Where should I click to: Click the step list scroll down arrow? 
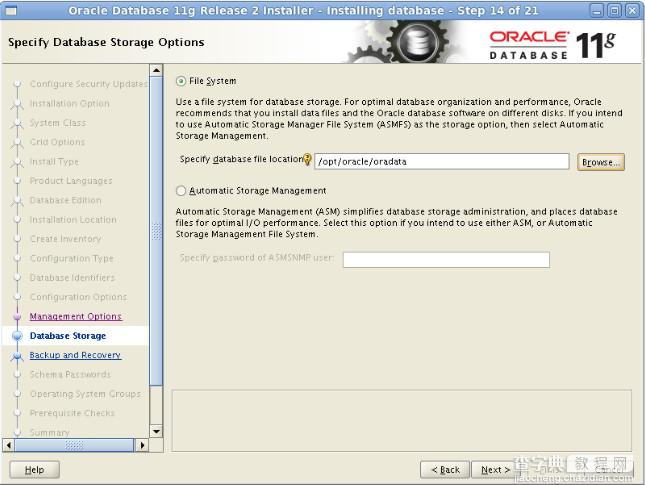pyautogui.click(x=156, y=432)
